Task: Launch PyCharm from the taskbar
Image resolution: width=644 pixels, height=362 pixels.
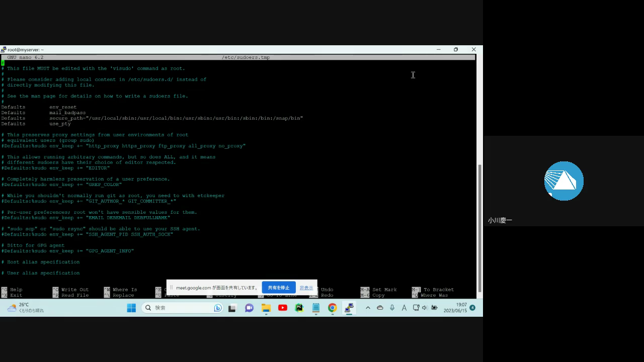Action: point(299,308)
